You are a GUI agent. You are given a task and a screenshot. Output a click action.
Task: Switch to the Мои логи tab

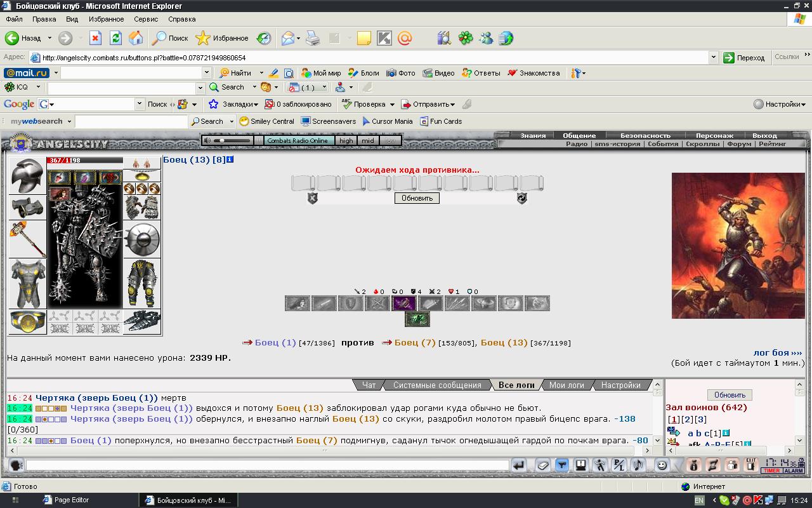click(x=566, y=385)
